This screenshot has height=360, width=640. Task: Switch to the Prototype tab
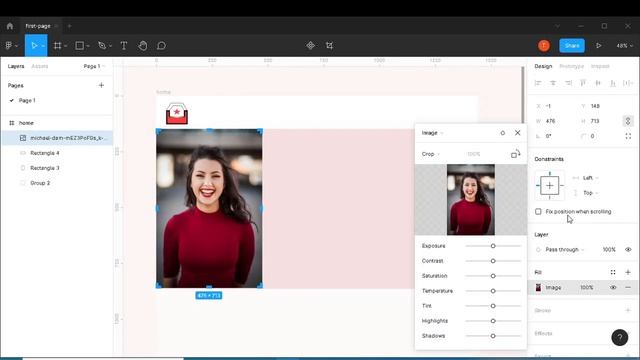pos(571,66)
